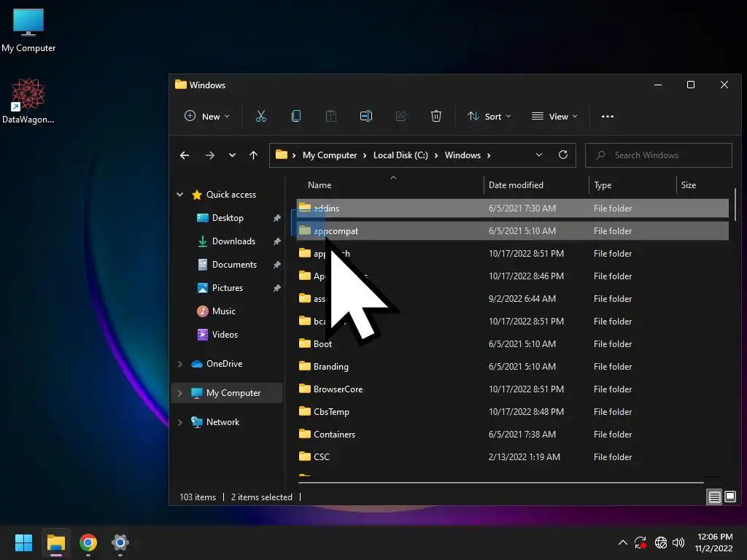Click the clock and date in taskbar
This screenshot has height=560, width=747.
pyautogui.click(x=714, y=542)
